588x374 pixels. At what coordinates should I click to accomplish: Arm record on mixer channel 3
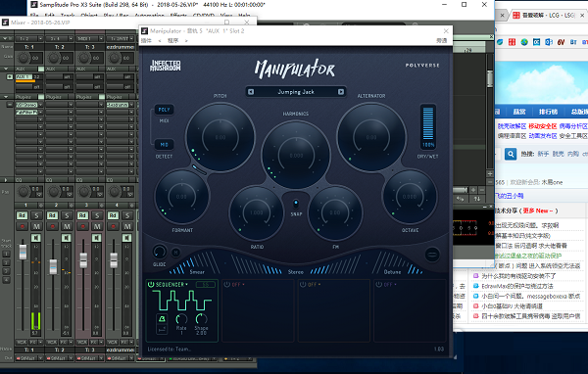pos(83,226)
